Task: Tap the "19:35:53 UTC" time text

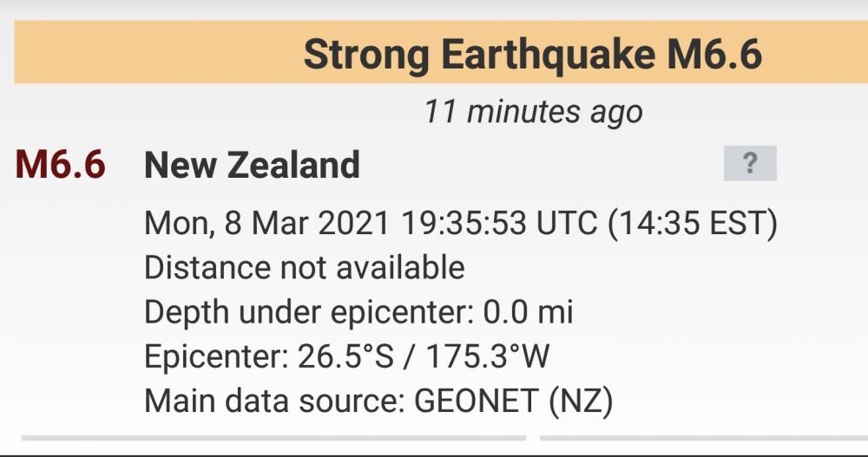Action: tap(489, 223)
